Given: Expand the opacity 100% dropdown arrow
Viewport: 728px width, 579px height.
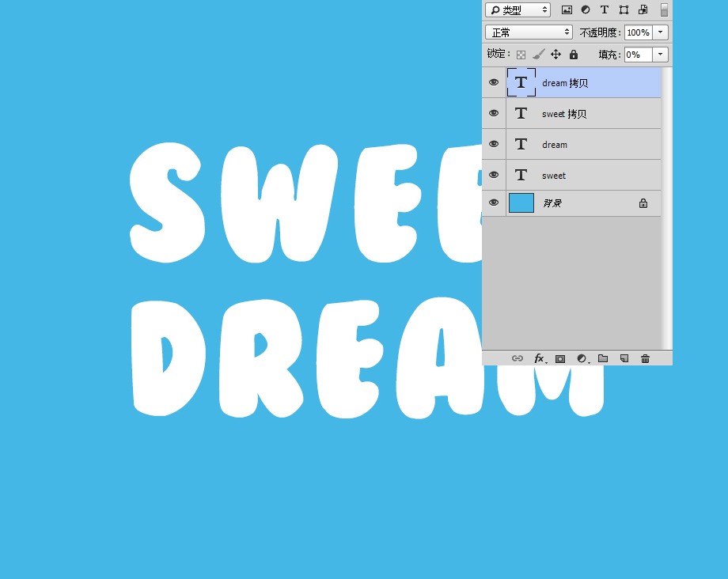Looking at the screenshot, I should click(660, 32).
